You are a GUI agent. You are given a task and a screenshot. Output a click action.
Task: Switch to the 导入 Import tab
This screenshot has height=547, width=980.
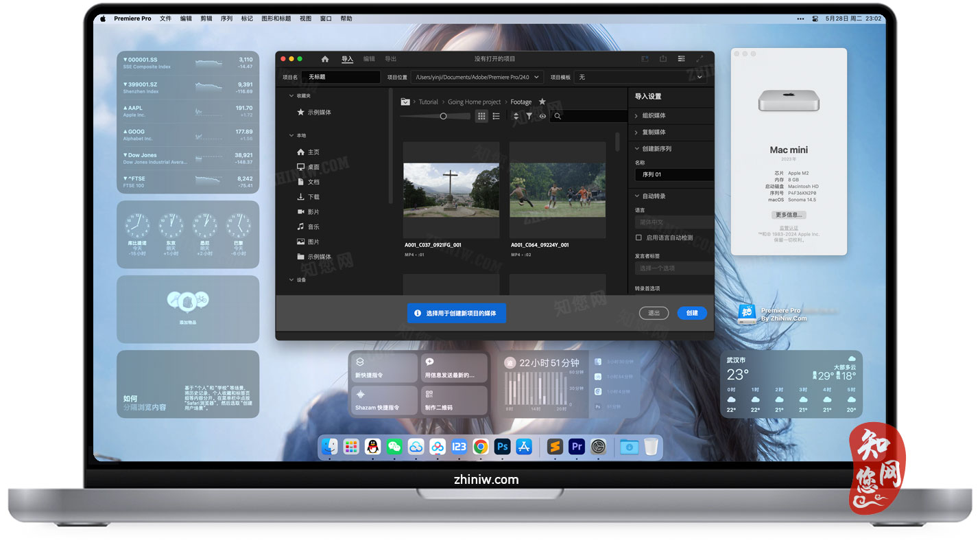click(x=348, y=59)
